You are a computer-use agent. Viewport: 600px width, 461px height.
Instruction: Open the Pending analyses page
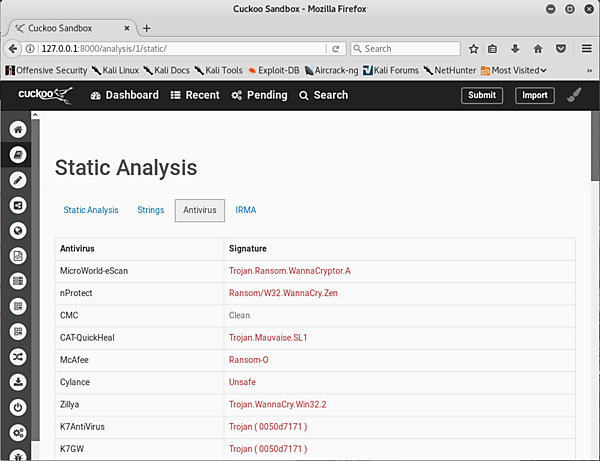[259, 95]
